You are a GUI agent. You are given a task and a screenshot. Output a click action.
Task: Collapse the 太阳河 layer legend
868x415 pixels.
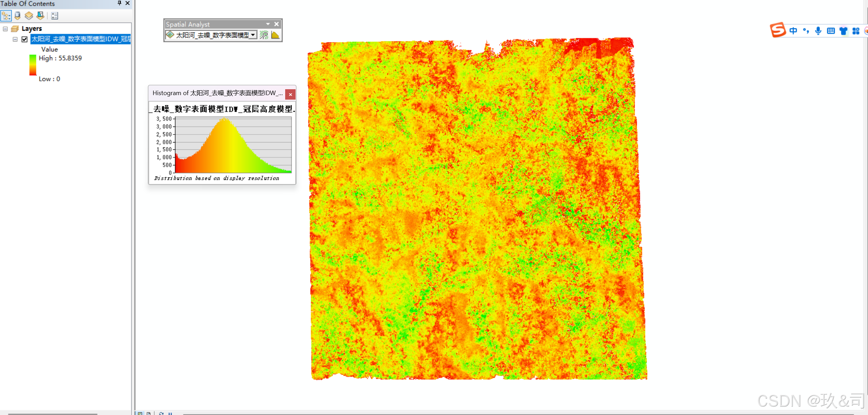tap(15, 39)
